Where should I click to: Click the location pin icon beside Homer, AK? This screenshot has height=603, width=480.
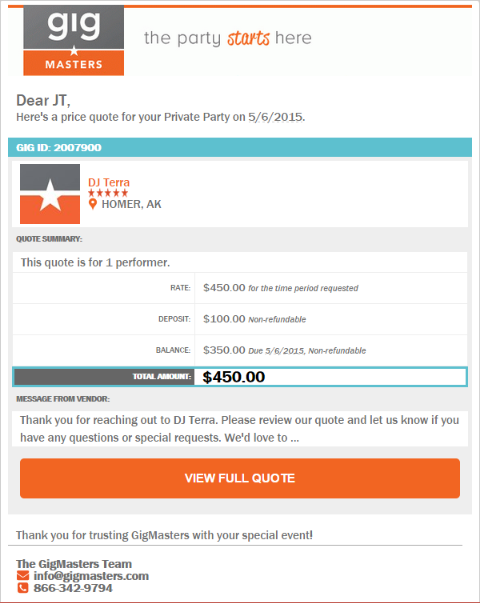coord(92,204)
